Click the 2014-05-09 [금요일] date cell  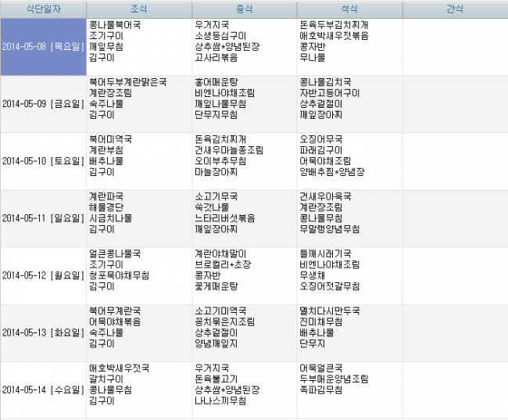click(43, 104)
